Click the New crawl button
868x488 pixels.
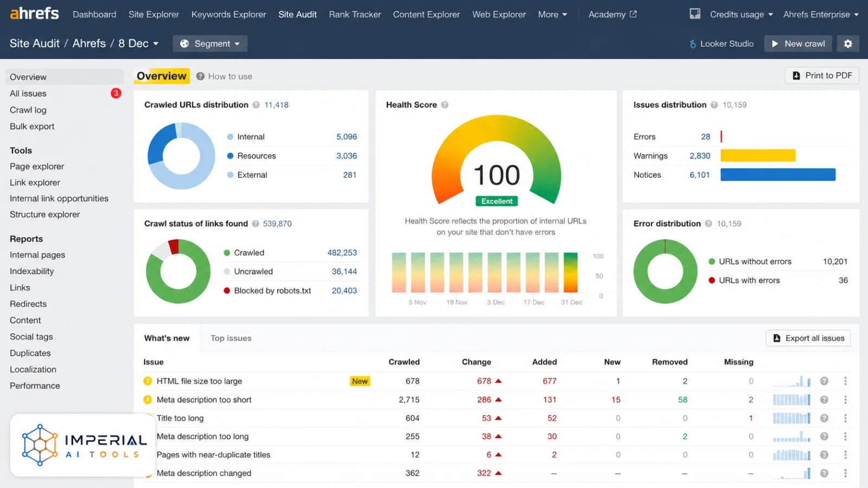coord(798,43)
